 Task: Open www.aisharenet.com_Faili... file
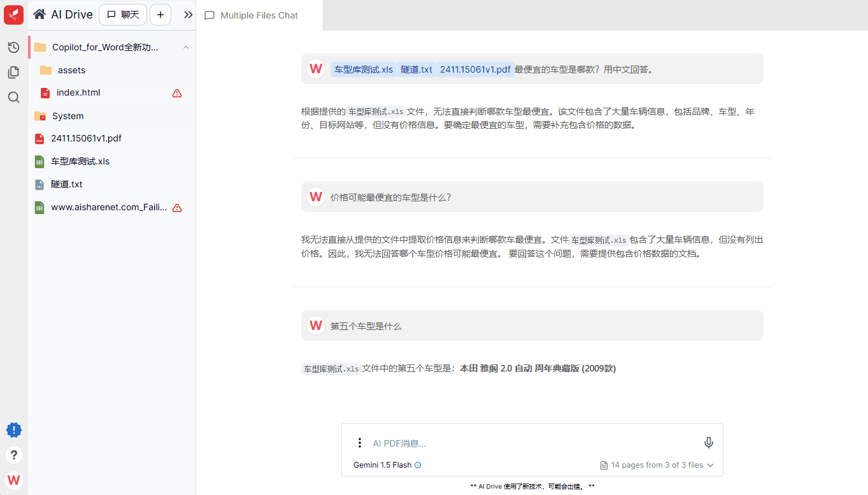[109, 207]
